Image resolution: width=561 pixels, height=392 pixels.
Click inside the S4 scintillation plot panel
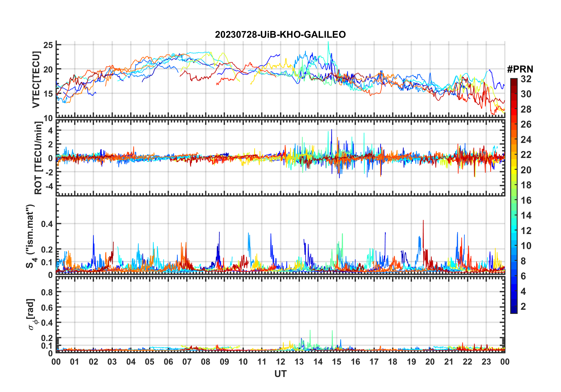coord(280,236)
